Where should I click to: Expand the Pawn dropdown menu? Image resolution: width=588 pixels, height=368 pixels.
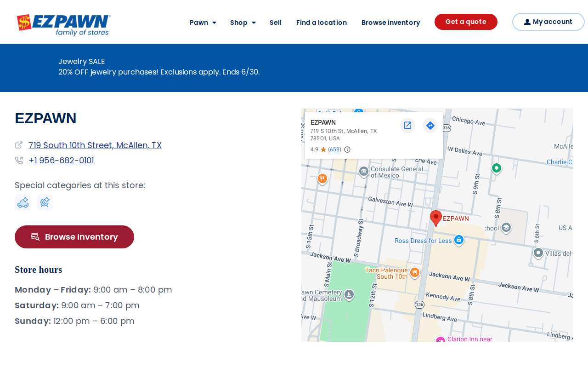[x=203, y=23]
